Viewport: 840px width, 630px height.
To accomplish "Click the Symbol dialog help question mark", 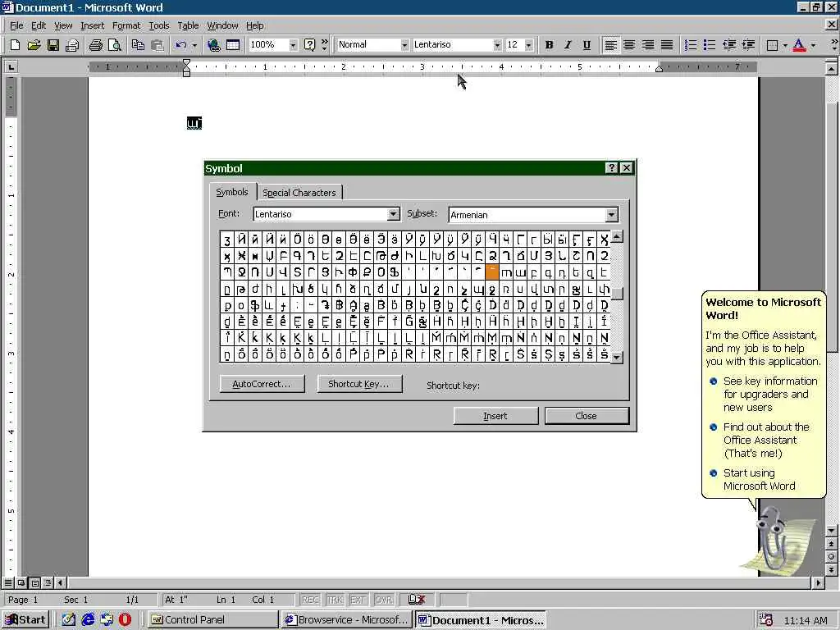I will click(611, 167).
